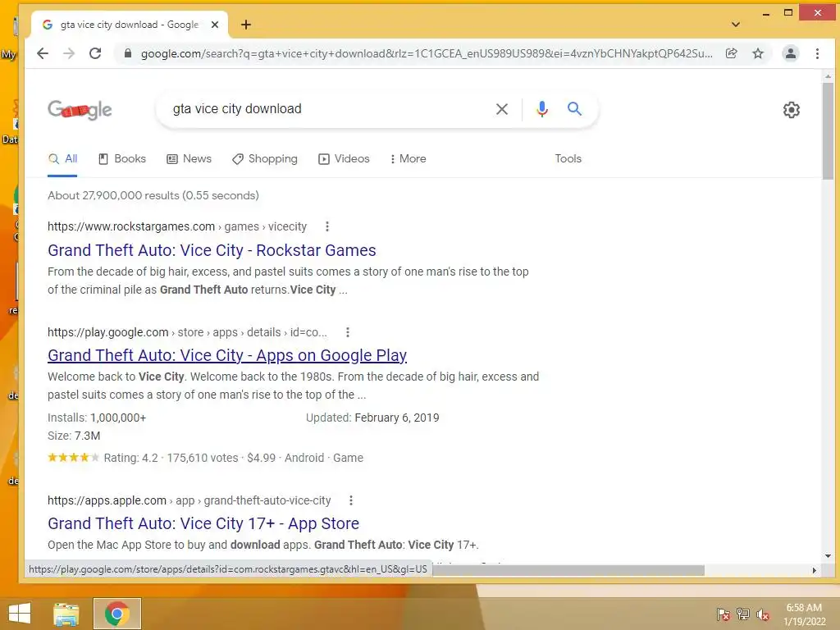Reload the page with the refresh icon
Screen dimensions: 840x630
(x=95, y=53)
